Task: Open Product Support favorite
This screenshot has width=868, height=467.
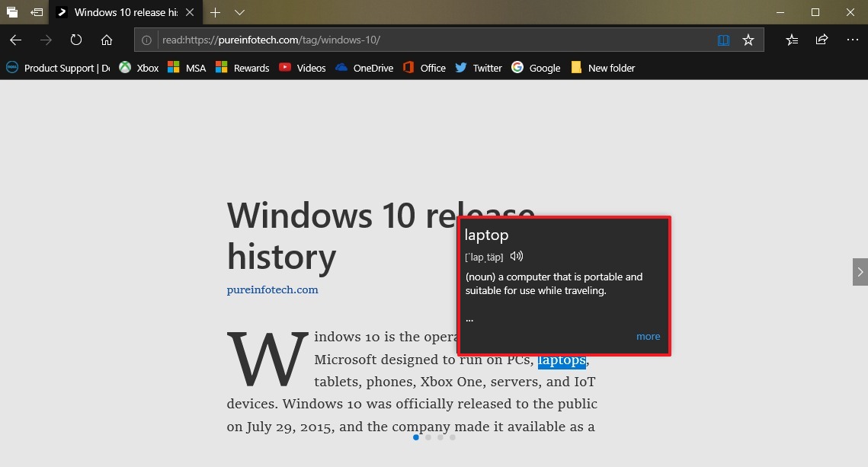Action: pyautogui.click(x=58, y=68)
